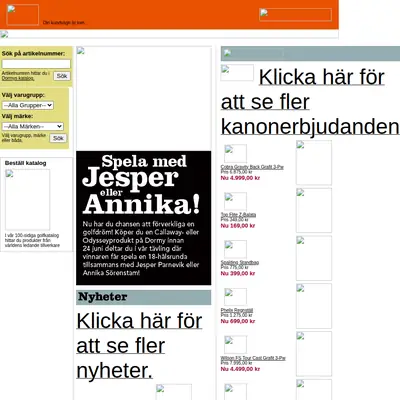Image resolution: width=400 pixels, height=400 pixels.
Task: Click the 'Nu 4.499,00 kr' price text
Action: [240, 369]
